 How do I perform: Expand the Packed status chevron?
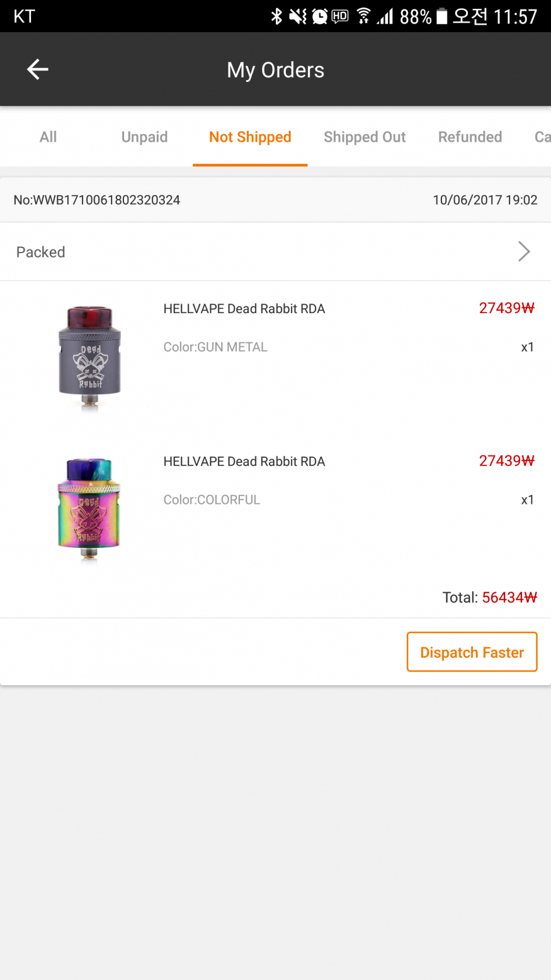[524, 251]
